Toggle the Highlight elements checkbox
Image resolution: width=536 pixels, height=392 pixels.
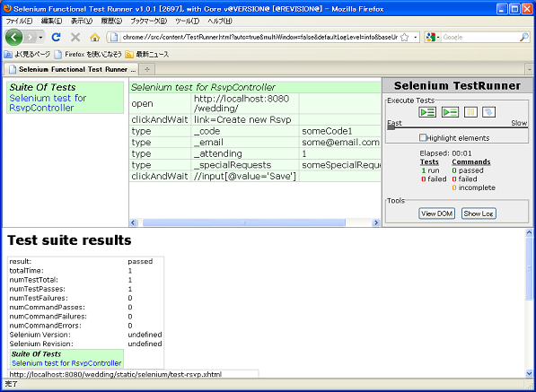423,137
